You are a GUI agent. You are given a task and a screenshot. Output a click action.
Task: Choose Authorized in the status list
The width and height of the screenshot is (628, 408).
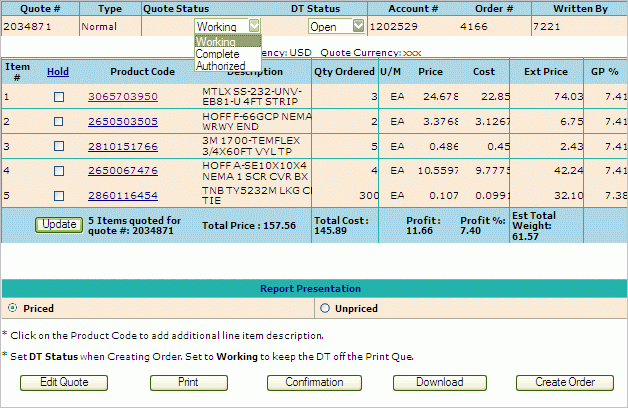point(221,66)
